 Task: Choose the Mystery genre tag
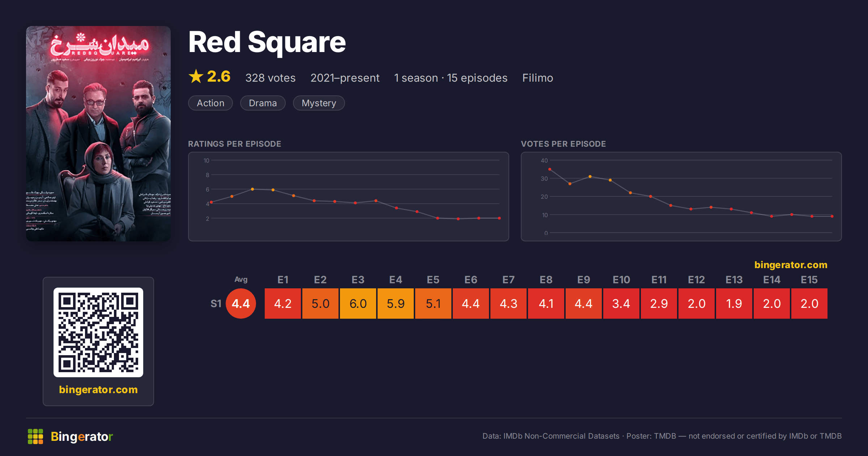pos(319,103)
